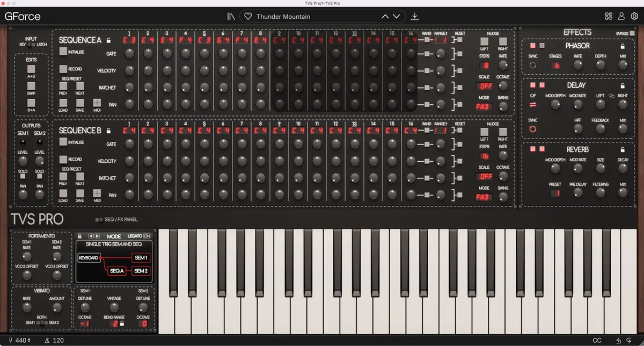The image size is (644, 346).
Task: Click the SEM 1 Octave value display
Action: 85,324
